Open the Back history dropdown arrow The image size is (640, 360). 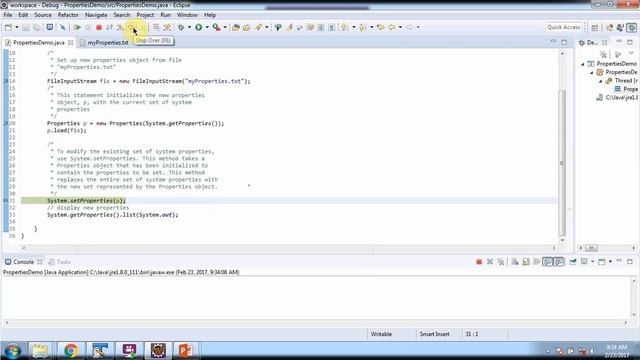click(x=400, y=27)
